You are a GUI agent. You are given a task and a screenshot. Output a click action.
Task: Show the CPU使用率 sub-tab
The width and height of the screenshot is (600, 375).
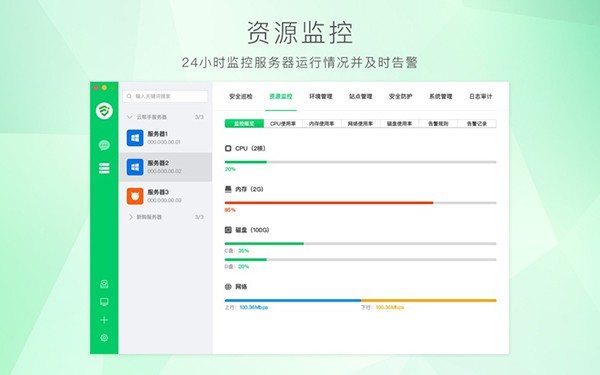pyautogui.click(x=283, y=124)
